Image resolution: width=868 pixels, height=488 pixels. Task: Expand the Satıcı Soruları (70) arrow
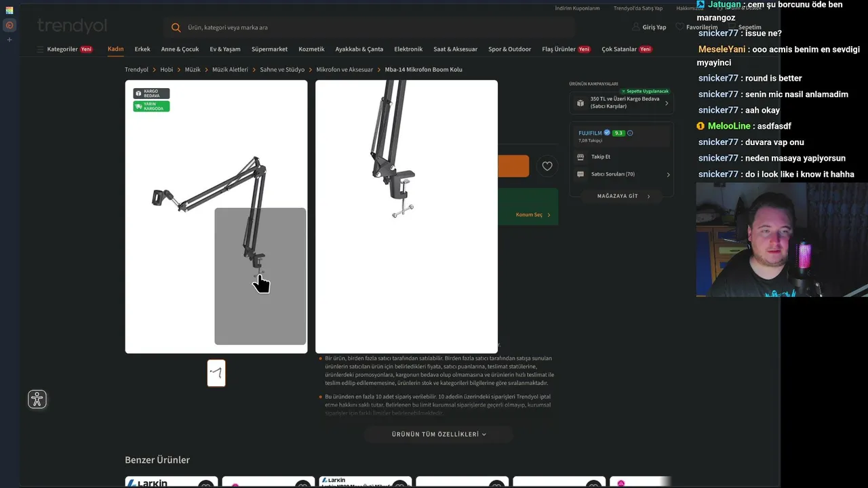coord(668,174)
